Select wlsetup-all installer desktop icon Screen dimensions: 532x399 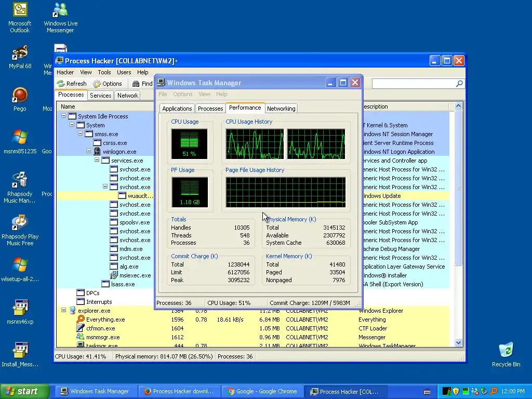coord(20,270)
